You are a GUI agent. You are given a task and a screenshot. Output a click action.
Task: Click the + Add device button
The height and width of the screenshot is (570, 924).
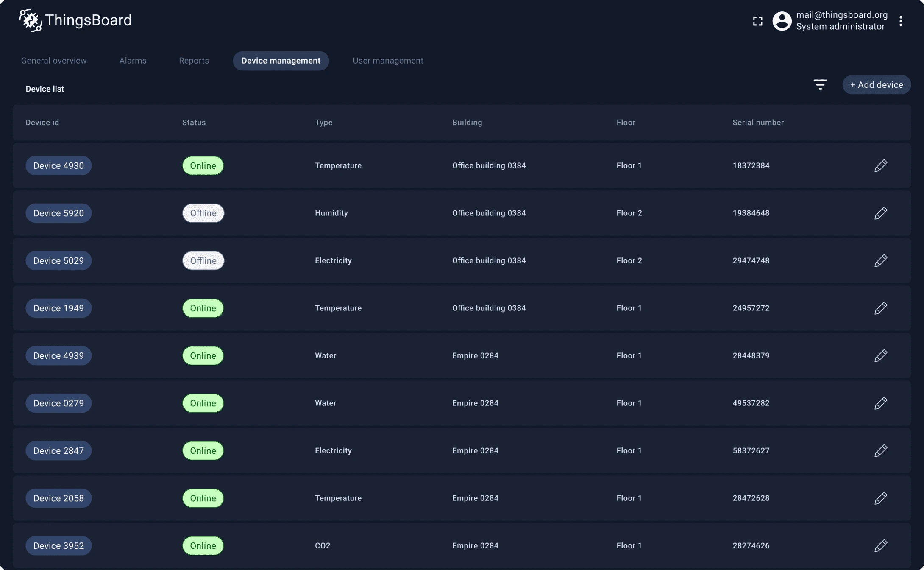(876, 85)
